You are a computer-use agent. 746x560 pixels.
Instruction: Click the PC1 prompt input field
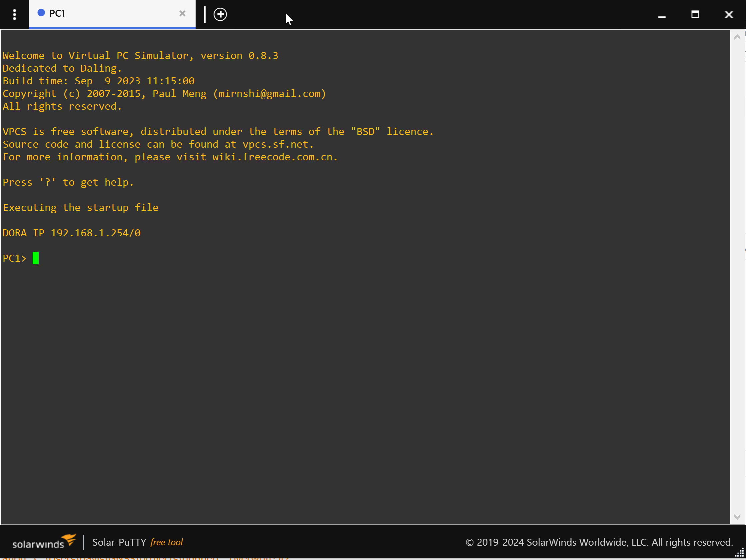[36, 258]
